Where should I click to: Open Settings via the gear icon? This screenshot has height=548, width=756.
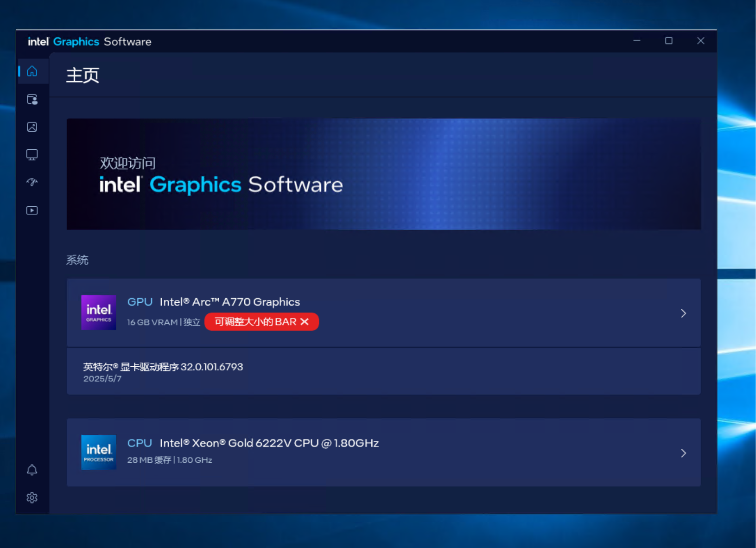coord(32,497)
